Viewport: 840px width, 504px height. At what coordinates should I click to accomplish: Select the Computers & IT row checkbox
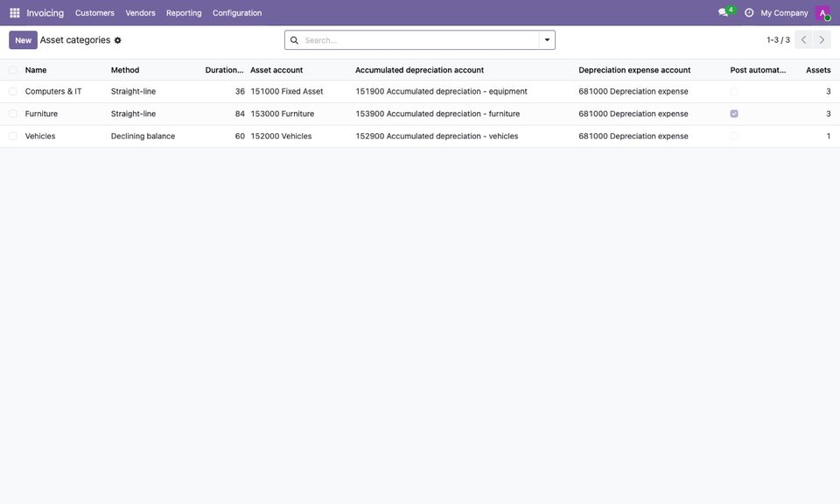tap(13, 92)
